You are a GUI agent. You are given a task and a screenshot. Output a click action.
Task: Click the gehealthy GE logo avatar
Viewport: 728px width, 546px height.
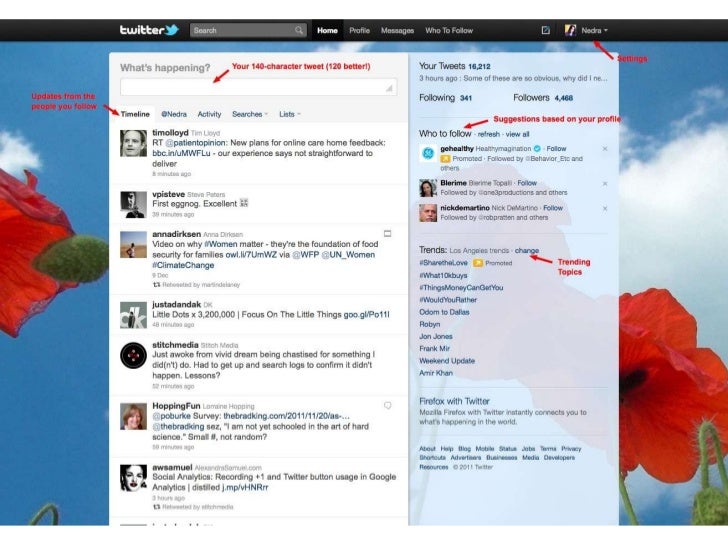[428, 153]
